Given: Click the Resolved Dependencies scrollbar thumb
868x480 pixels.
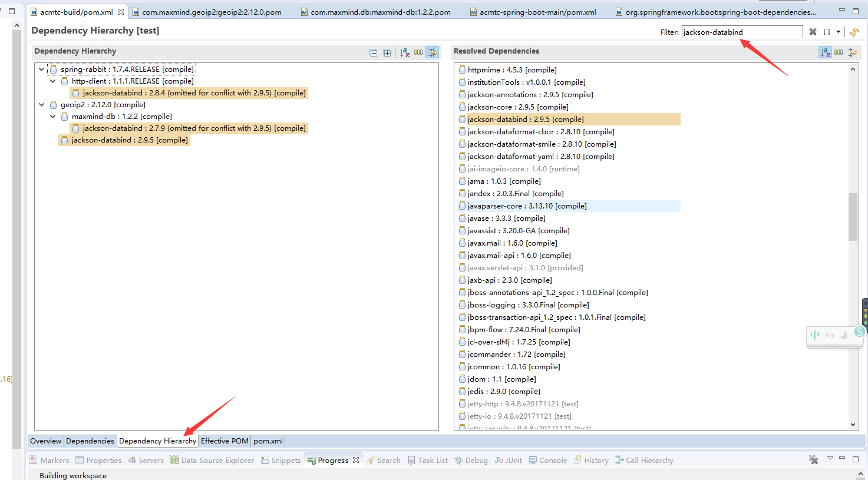Looking at the screenshot, I should pos(853,217).
